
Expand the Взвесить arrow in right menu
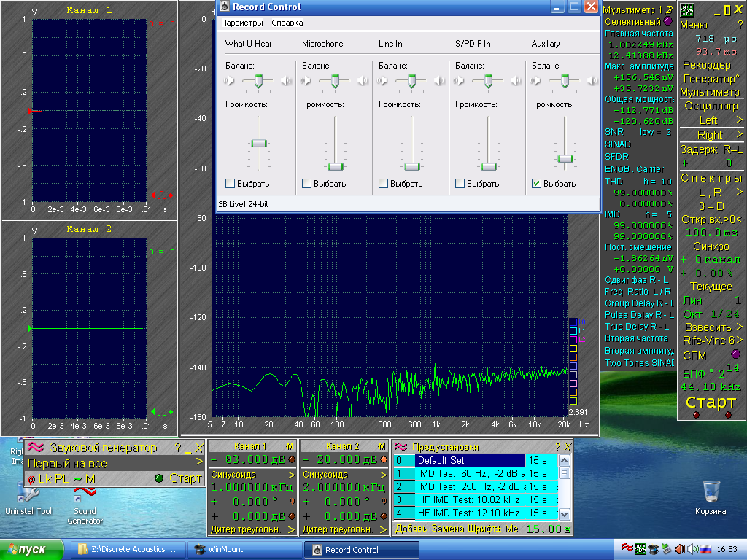(x=739, y=327)
